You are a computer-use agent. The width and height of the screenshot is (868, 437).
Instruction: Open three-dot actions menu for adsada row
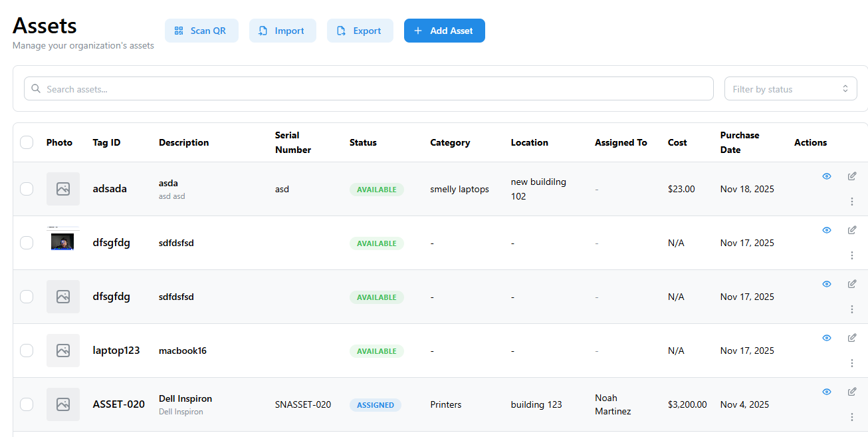coord(852,202)
